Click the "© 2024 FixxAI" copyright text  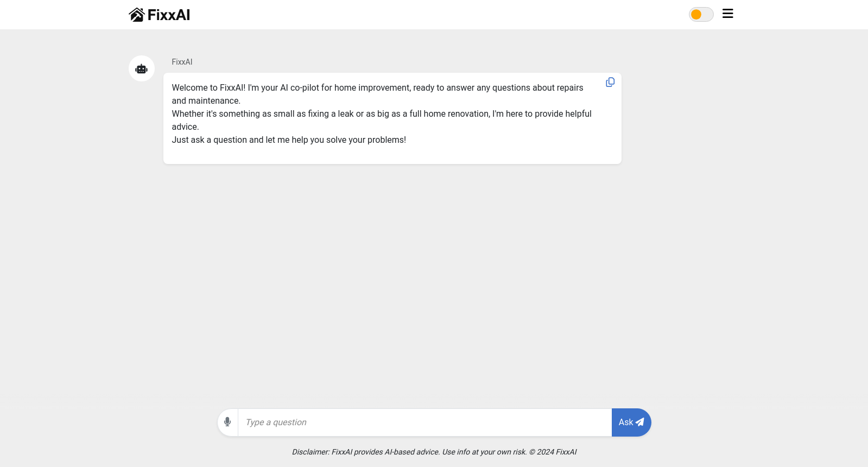553,452
